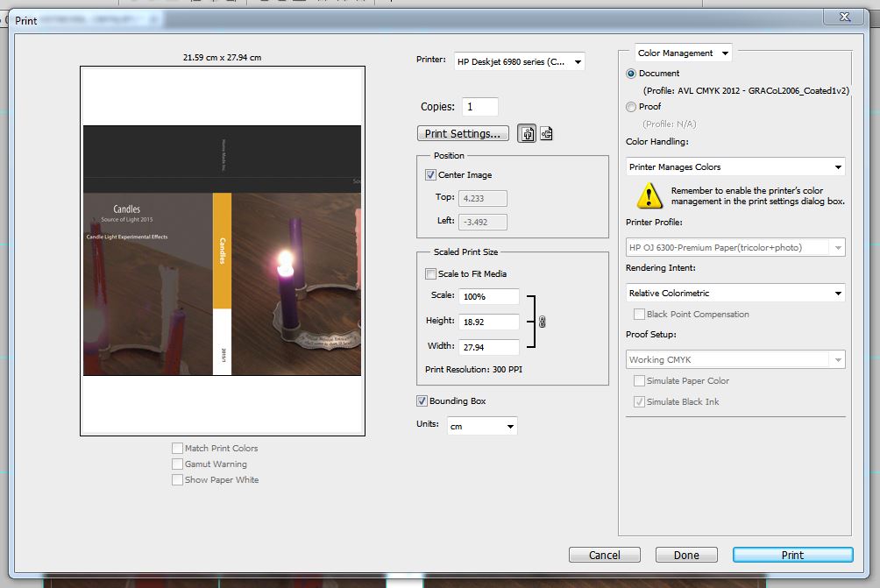Enable Scale to Fit Media
Screen dimensions: 880x588
pos(430,273)
